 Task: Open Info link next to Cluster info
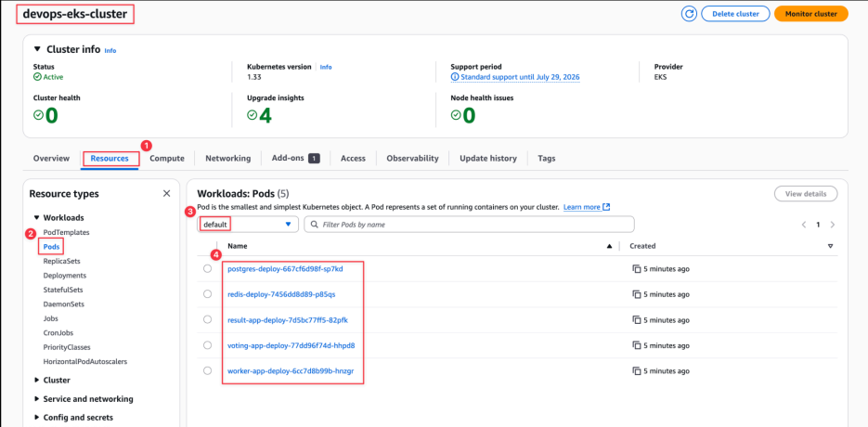tap(110, 50)
